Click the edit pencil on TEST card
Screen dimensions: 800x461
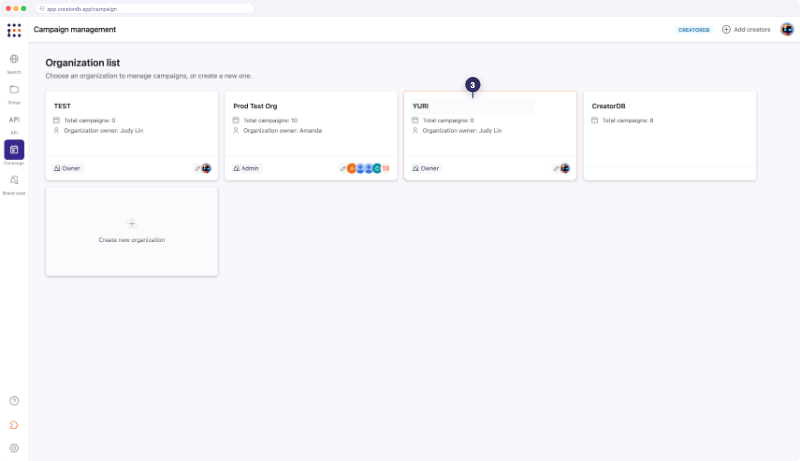197,168
